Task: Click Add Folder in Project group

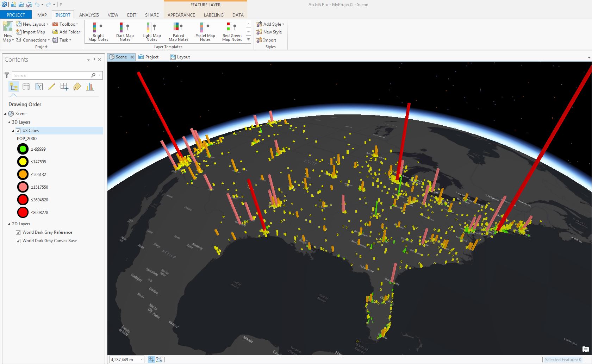Action: 66,32
